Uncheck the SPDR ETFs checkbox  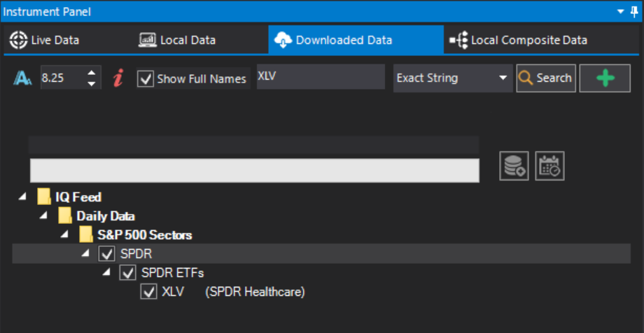pos(127,273)
